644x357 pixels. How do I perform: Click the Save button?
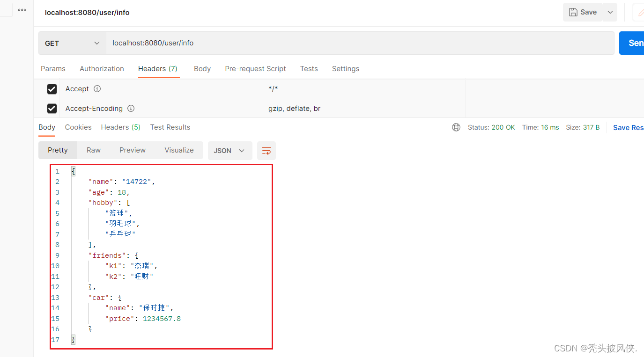(583, 12)
